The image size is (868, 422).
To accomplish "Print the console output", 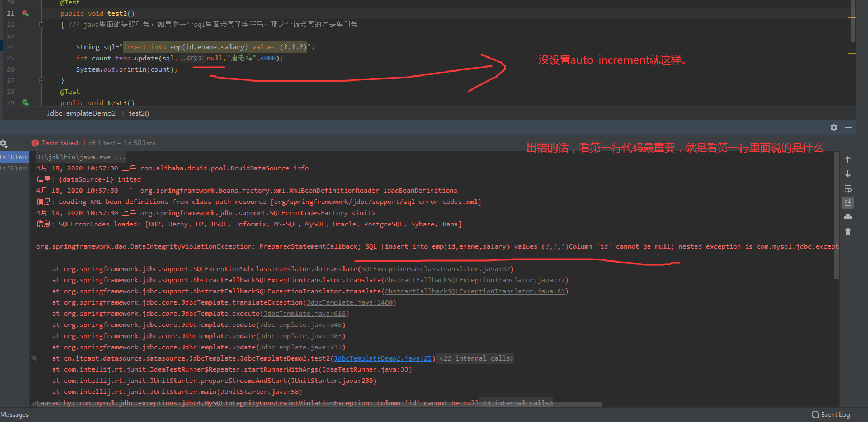I will tap(848, 217).
